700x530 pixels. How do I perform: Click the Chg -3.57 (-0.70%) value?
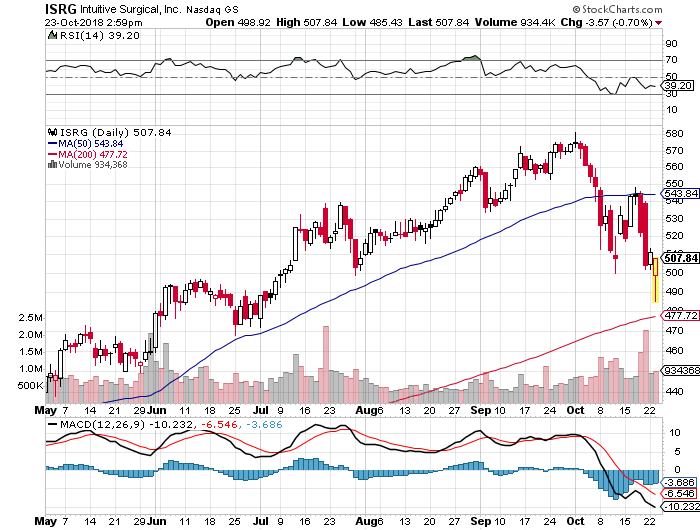tap(607, 22)
